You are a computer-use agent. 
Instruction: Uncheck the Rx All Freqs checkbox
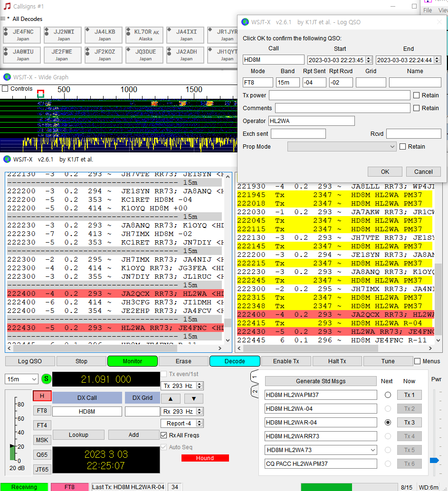[x=164, y=435]
